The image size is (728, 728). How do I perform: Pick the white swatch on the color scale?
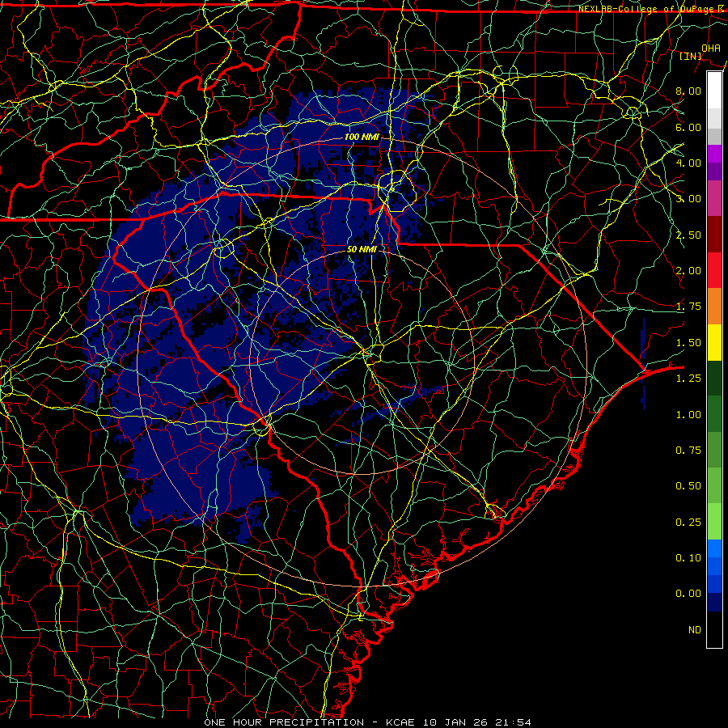pyautogui.click(x=714, y=90)
